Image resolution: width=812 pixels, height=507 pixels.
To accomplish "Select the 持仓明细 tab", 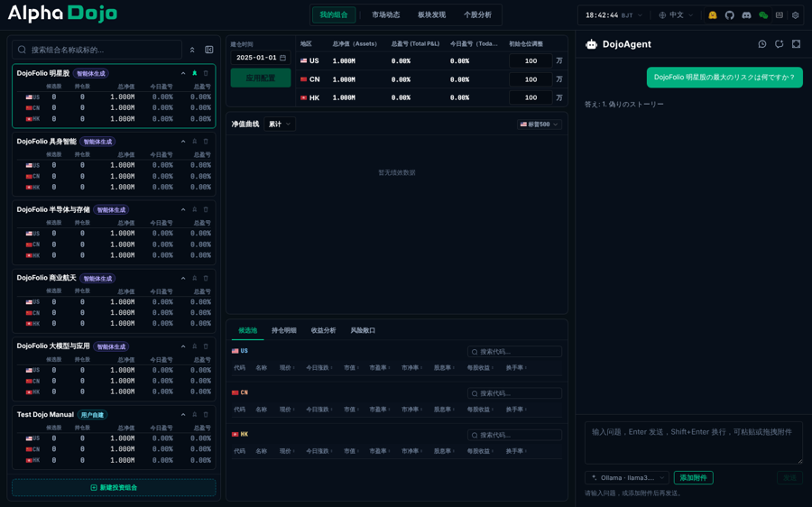I will pyautogui.click(x=284, y=330).
